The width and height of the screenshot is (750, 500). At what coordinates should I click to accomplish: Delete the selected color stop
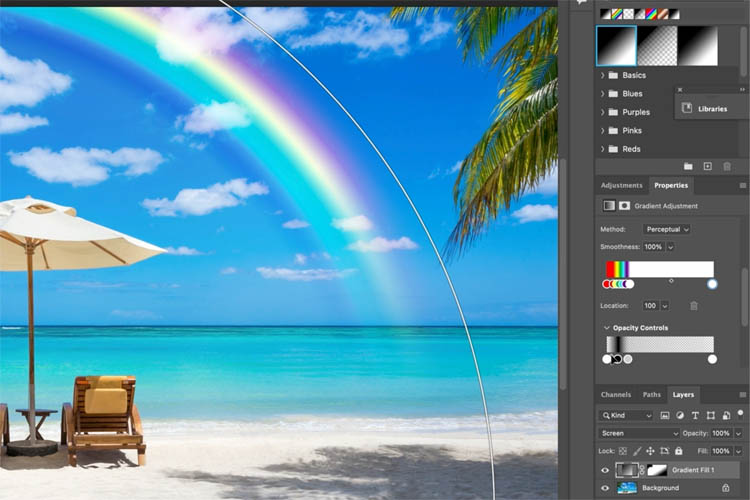(694, 305)
